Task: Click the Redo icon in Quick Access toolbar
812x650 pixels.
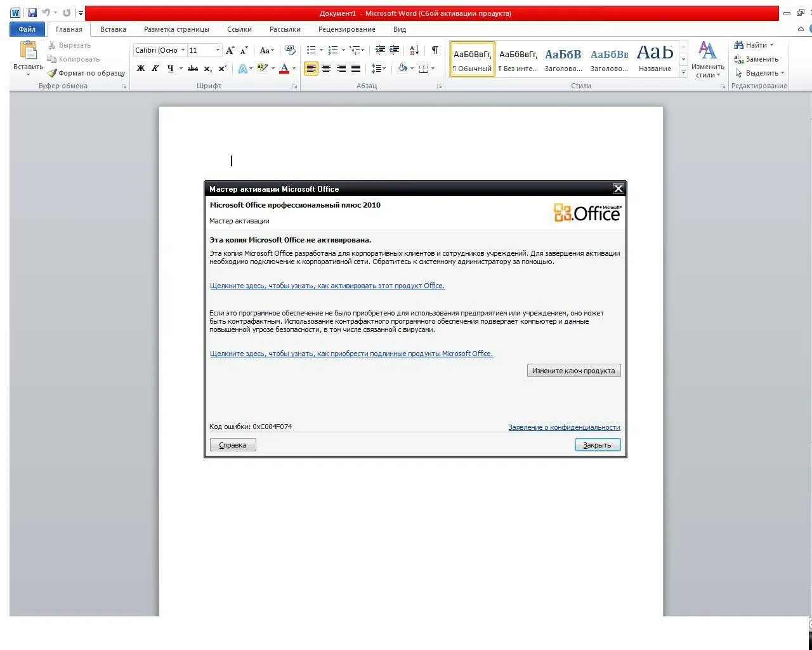Action: 67,13
